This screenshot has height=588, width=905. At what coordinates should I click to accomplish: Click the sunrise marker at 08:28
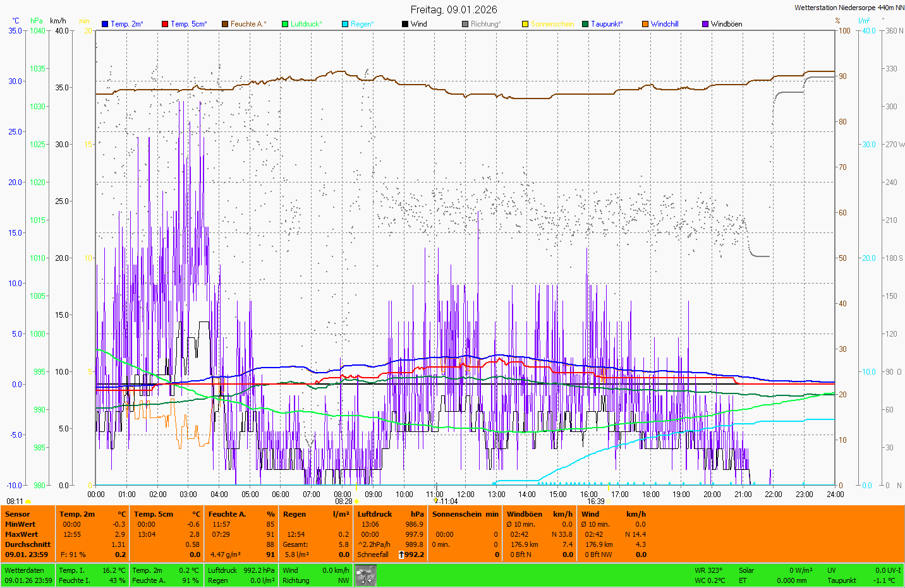[356, 501]
